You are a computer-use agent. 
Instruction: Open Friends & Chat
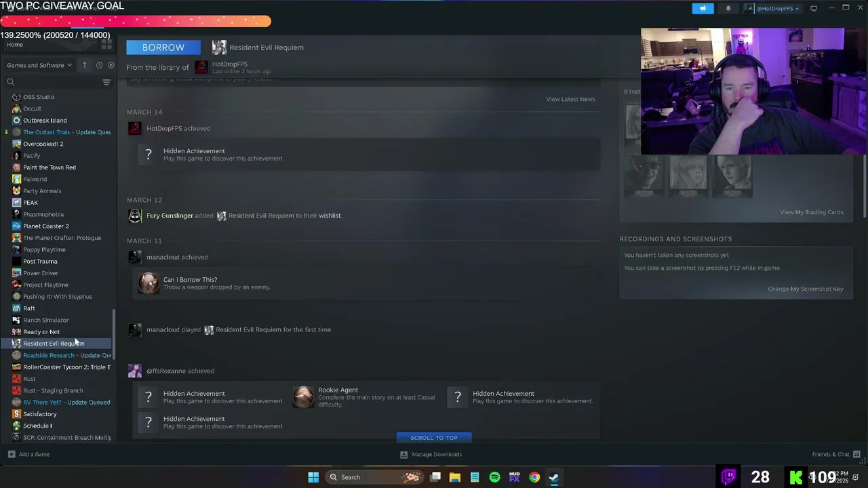(836, 454)
